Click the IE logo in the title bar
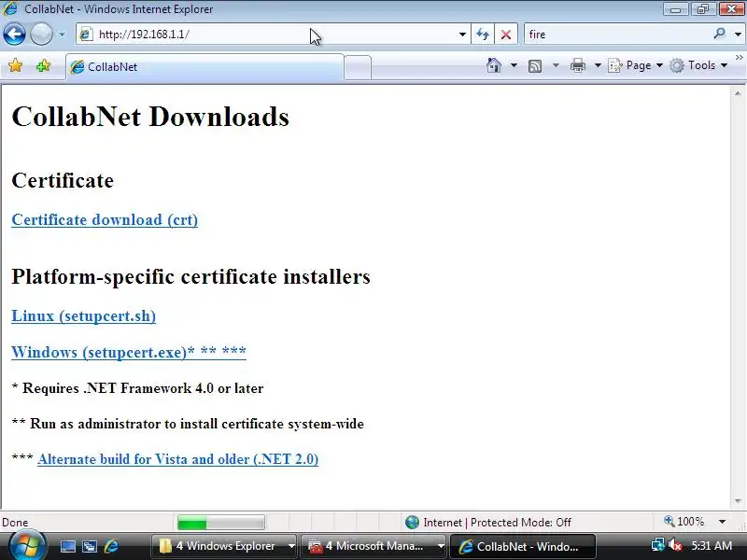 [x=10, y=8]
